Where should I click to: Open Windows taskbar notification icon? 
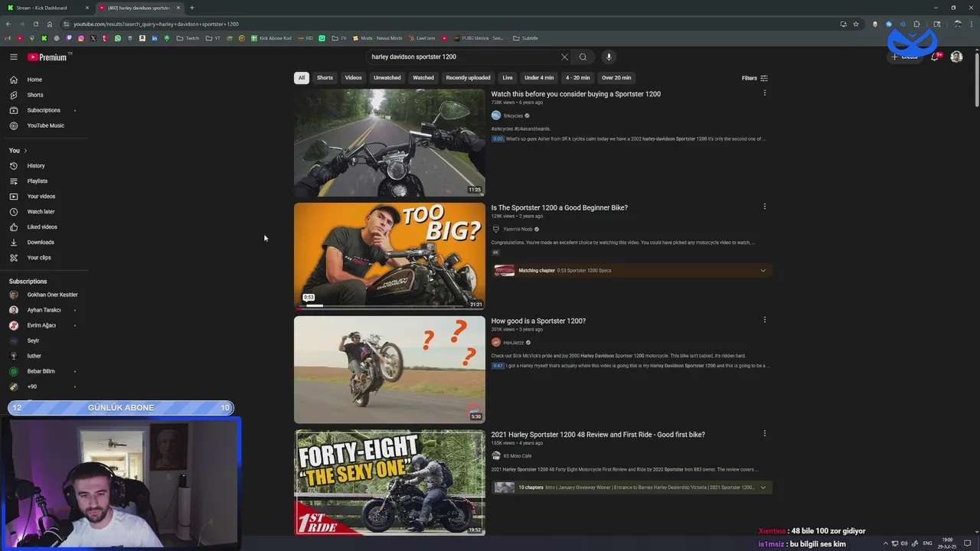[x=967, y=543]
